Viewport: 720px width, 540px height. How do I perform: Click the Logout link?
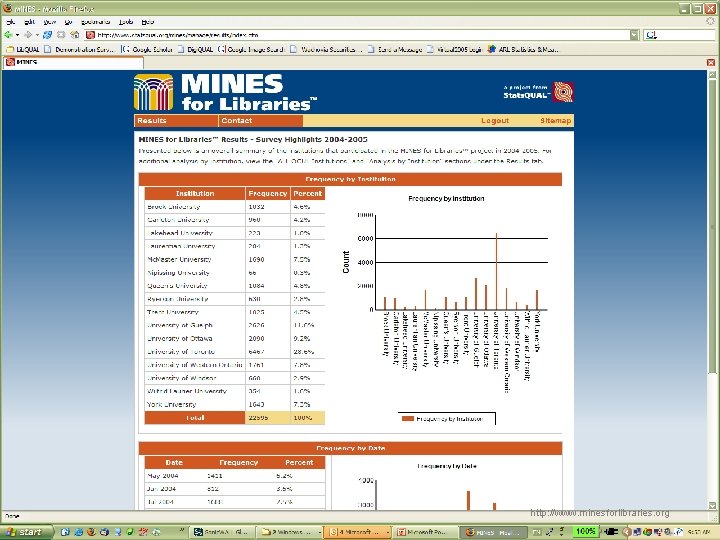495,121
